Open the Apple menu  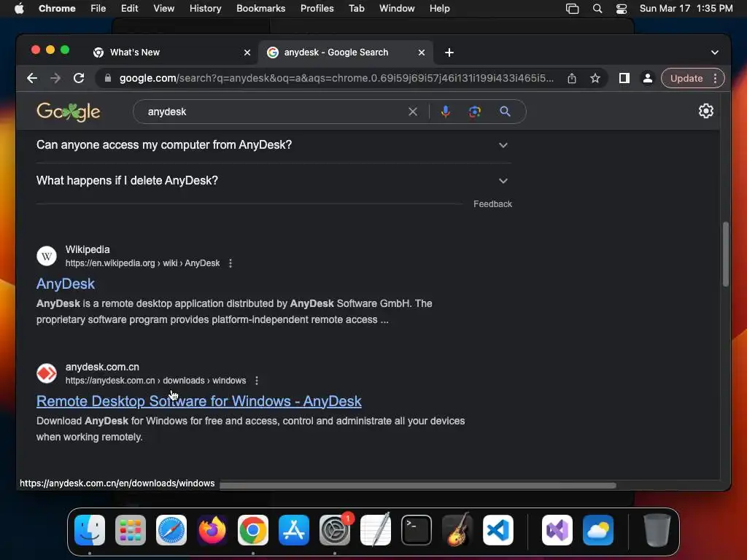point(19,9)
